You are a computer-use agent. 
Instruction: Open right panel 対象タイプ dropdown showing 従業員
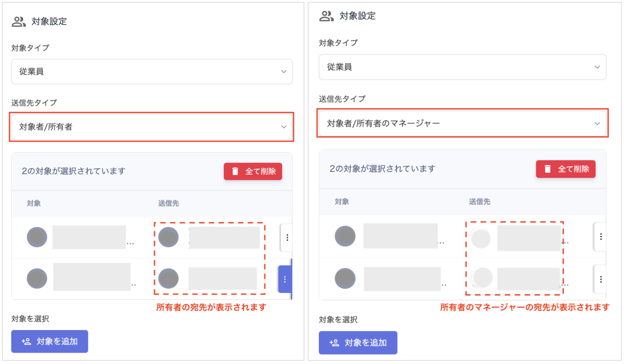coord(462,67)
